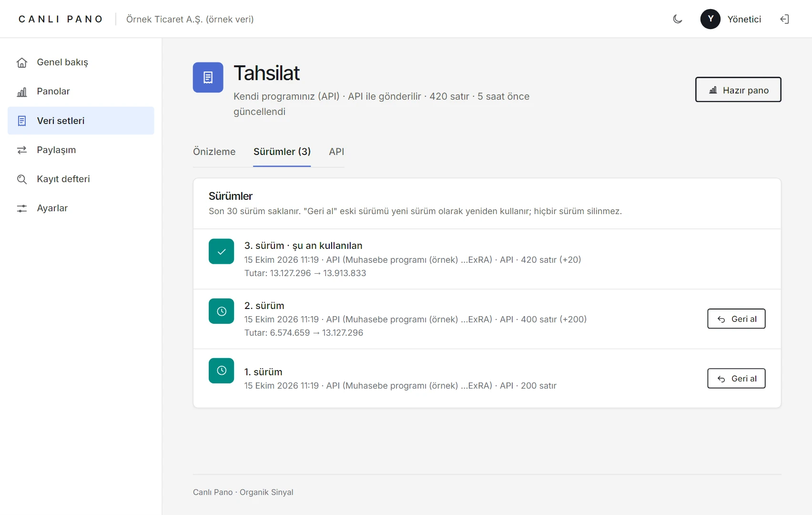Click the Ayarlar sliders icon
This screenshot has height=515, width=812.
click(22, 208)
